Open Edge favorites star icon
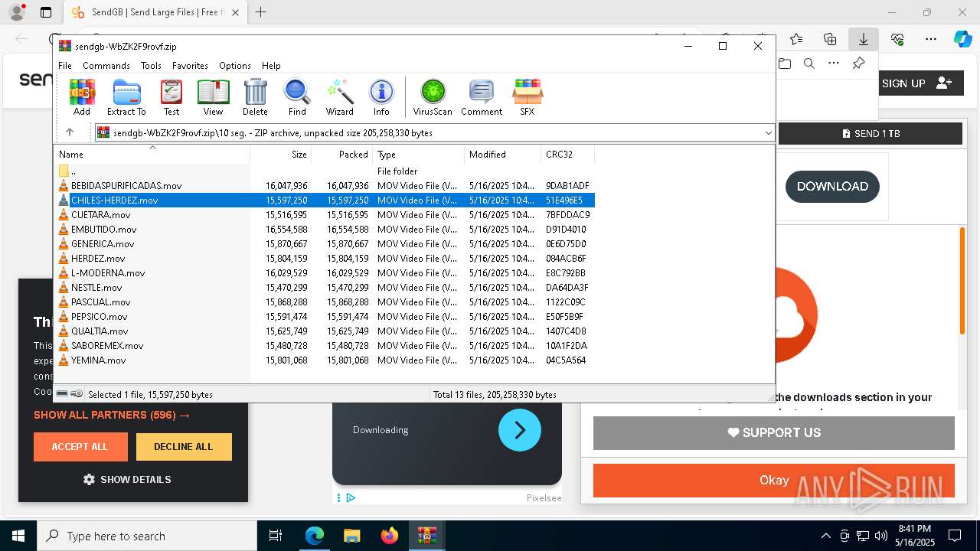The height and width of the screenshot is (551, 980). (x=796, y=39)
